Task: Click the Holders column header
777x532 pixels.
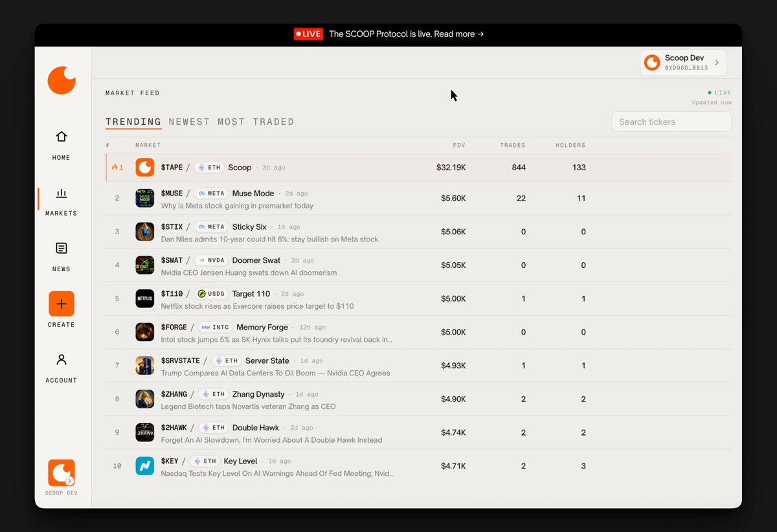Action: click(x=570, y=145)
